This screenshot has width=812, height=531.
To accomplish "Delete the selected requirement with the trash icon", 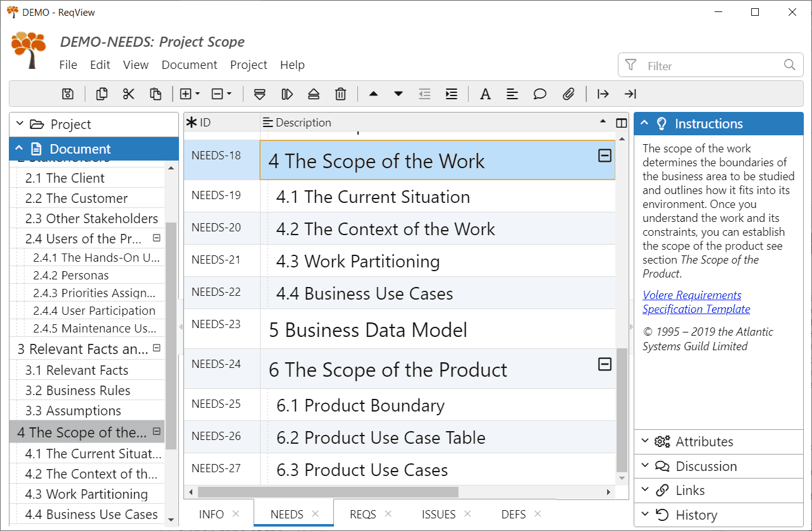I will 340,94.
